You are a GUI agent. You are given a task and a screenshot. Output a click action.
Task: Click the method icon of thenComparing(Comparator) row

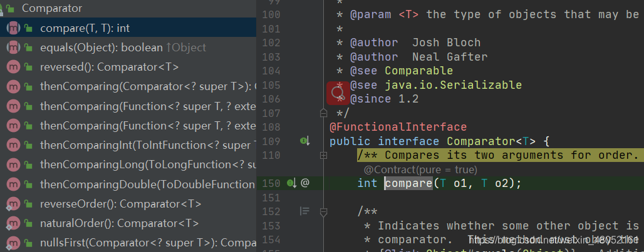coord(14,86)
